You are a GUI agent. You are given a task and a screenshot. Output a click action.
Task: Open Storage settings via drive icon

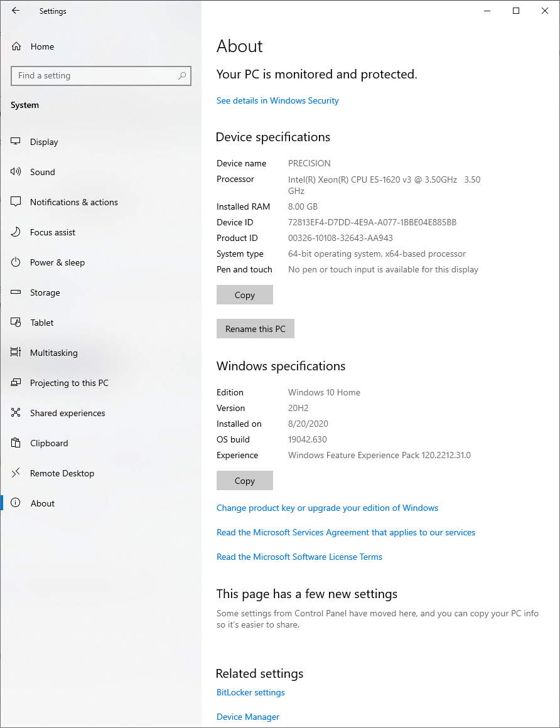click(x=15, y=292)
